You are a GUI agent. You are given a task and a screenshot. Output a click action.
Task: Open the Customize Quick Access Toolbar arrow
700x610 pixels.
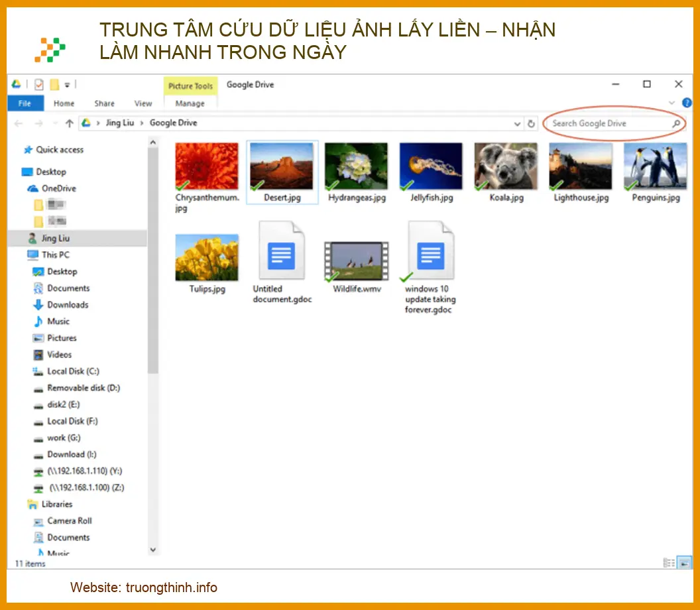click(x=67, y=84)
